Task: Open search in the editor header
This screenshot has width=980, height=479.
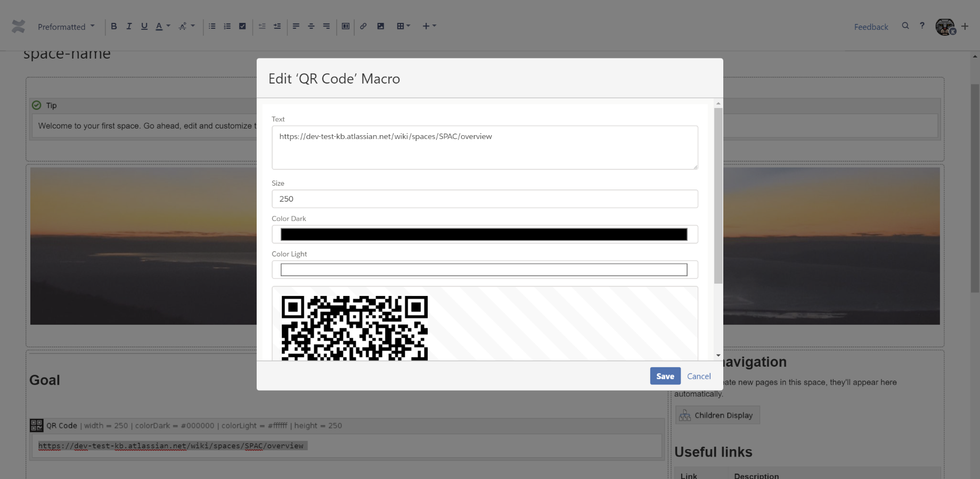Action: coord(905,26)
